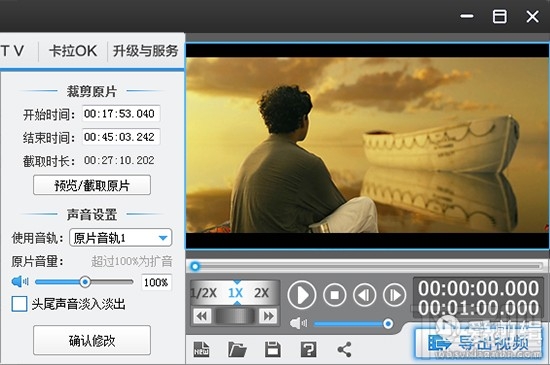
Task: Step to previous frame icon
Action: (364, 295)
